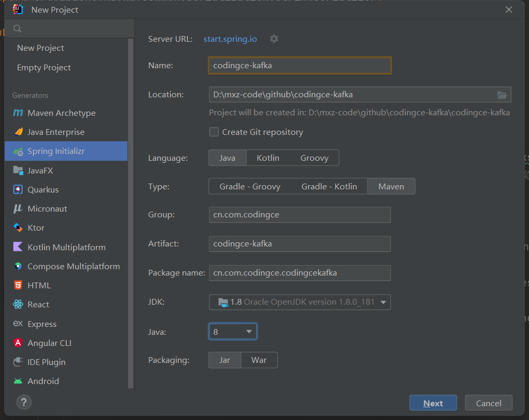The width and height of the screenshot is (529, 420).
Task: Open help with question mark button
Action: click(24, 402)
